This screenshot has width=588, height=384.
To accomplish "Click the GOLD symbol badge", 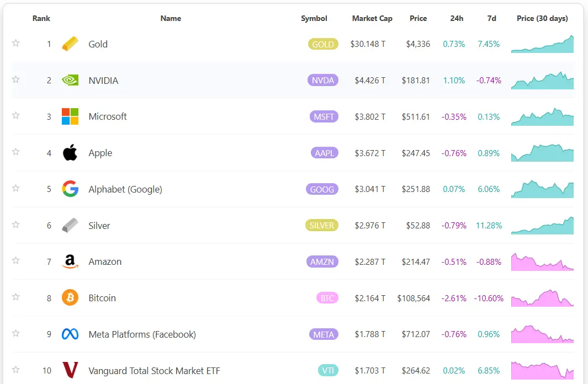I will [x=323, y=44].
